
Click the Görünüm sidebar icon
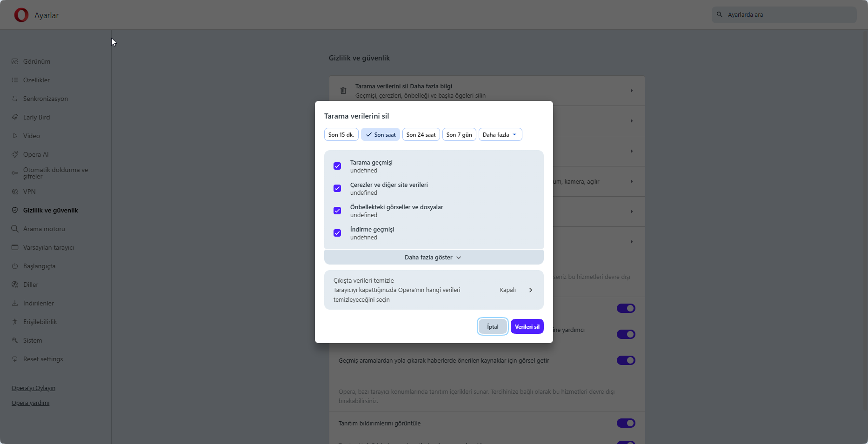click(15, 61)
